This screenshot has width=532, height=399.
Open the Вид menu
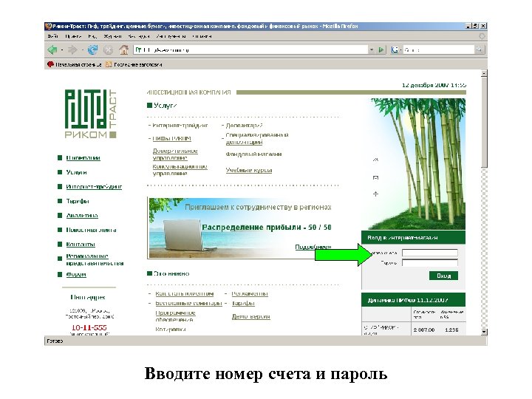pyautogui.click(x=92, y=36)
